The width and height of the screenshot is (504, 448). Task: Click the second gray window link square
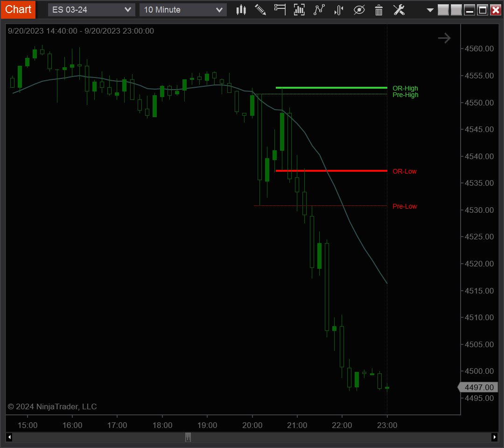456,10
